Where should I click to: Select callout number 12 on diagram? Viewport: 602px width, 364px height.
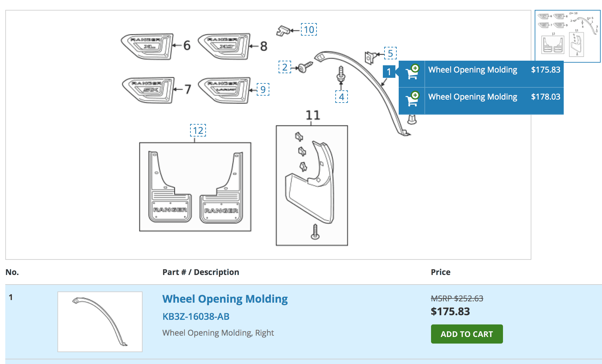[198, 130]
